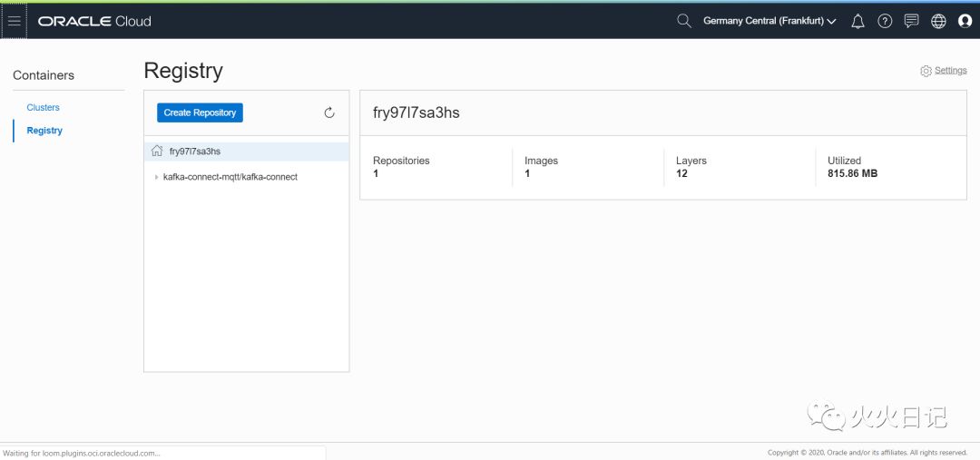Open the notifications bell icon
The height and width of the screenshot is (460, 980).
pyautogui.click(x=858, y=21)
